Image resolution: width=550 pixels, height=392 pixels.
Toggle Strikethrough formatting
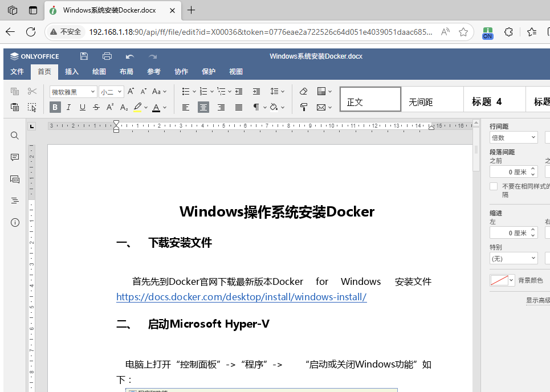[x=96, y=107]
